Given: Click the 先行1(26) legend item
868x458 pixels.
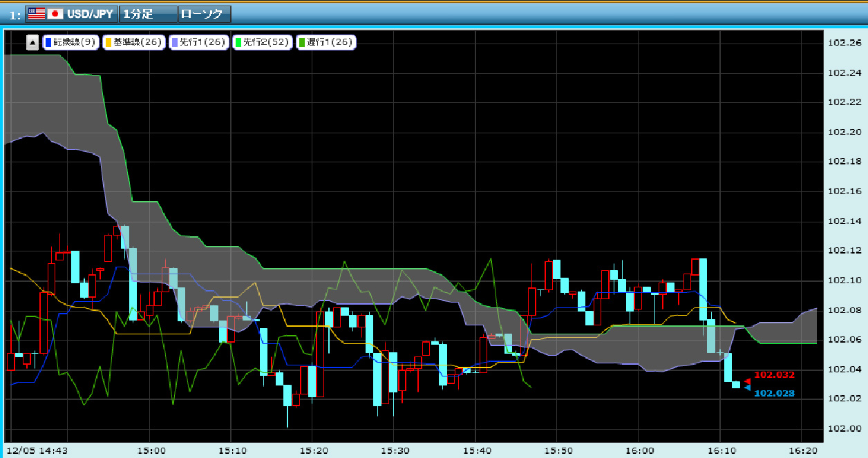Looking at the screenshot, I should (x=199, y=43).
